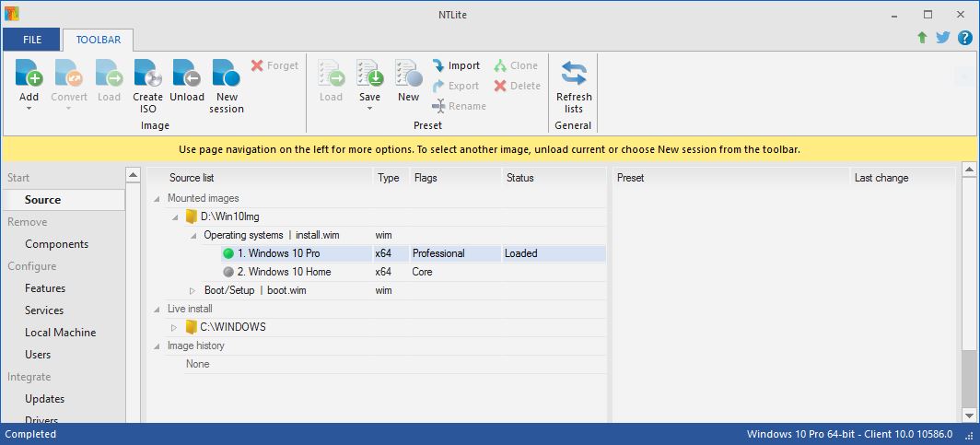Click the Preset column header
Viewport: 980px width, 445px height.
point(730,178)
